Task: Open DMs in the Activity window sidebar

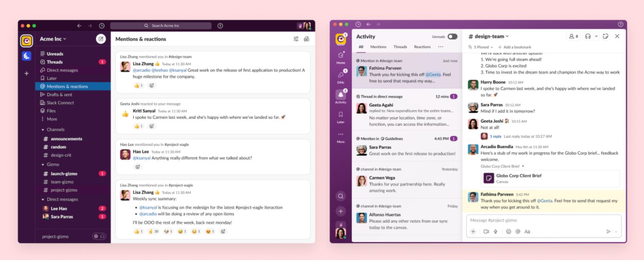Action: point(341,77)
